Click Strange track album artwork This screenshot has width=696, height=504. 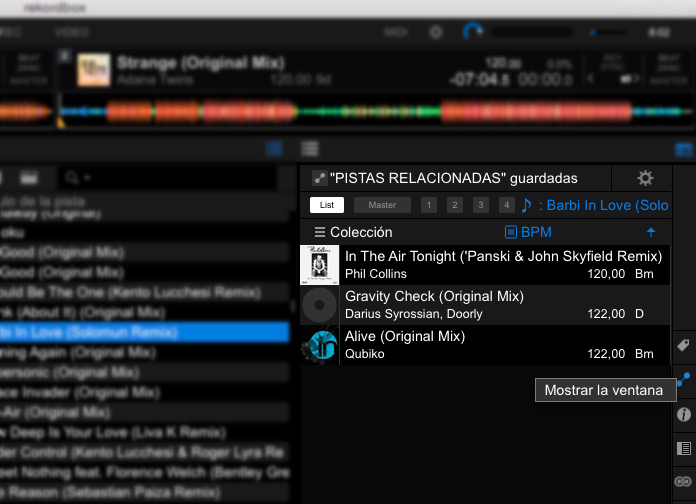click(94, 70)
